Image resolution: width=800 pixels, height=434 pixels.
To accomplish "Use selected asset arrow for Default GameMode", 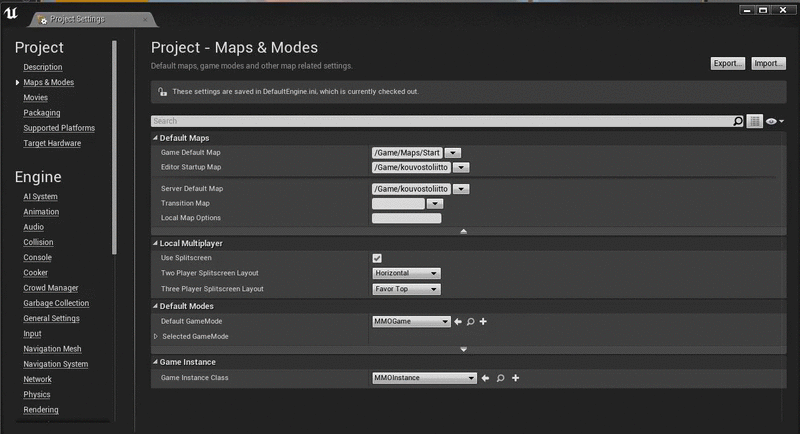I will pos(458,321).
